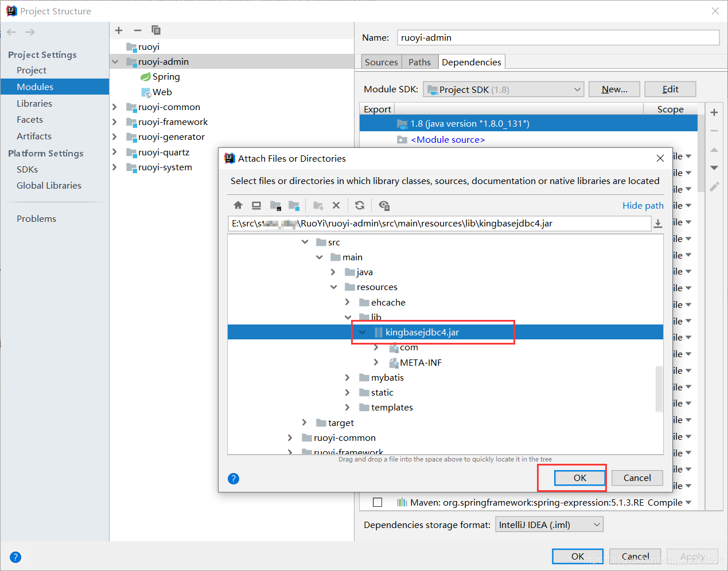Collapse the ruoyi-admin module node
The height and width of the screenshot is (571, 728).
(x=115, y=62)
